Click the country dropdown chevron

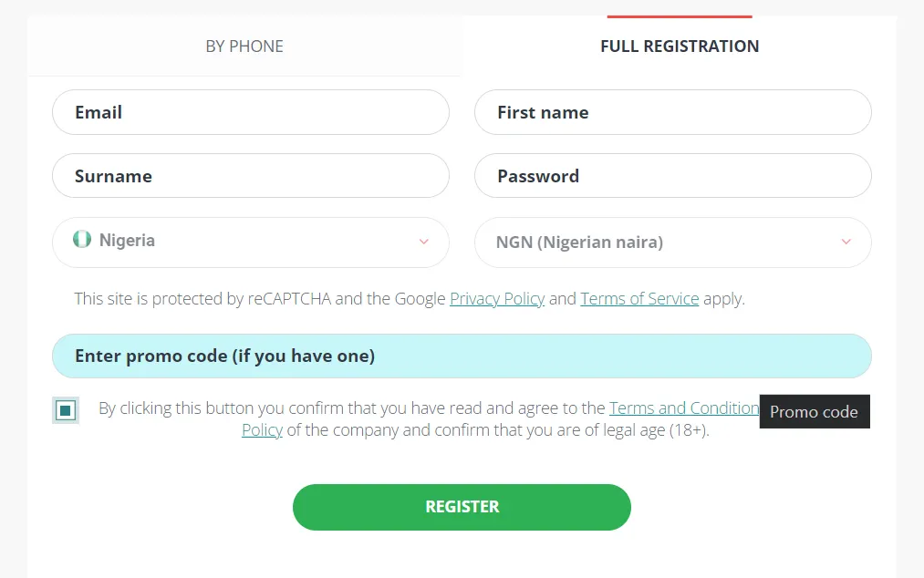pyautogui.click(x=422, y=242)
